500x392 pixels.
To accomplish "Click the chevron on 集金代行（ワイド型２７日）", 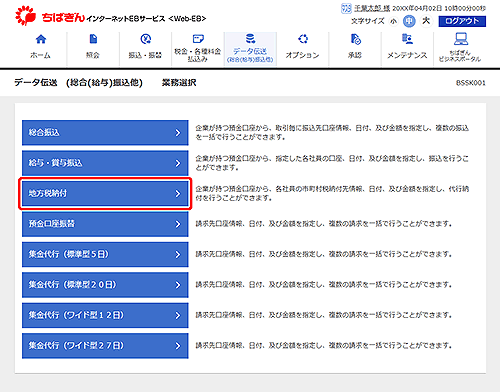I will click(178, 346).
